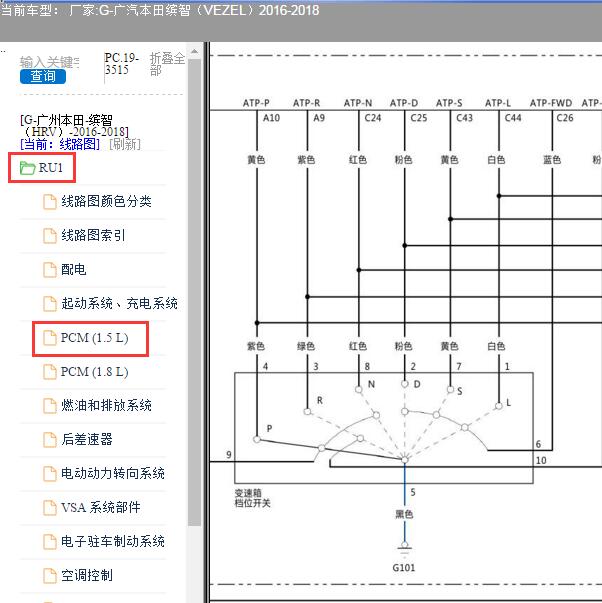Click ATP-P label in the diagram
602x603 pixels.
[x=256, y=103]
